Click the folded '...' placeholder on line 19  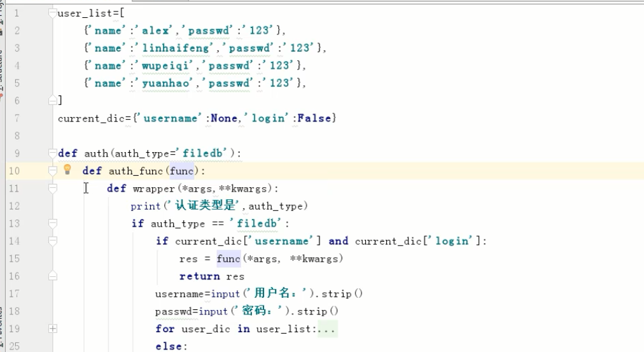pos(327,329)
